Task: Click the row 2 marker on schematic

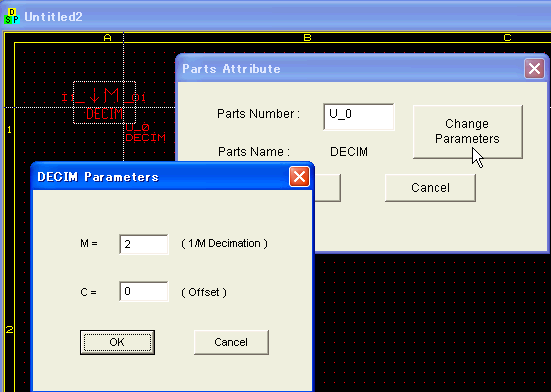Action: (9, 329)
